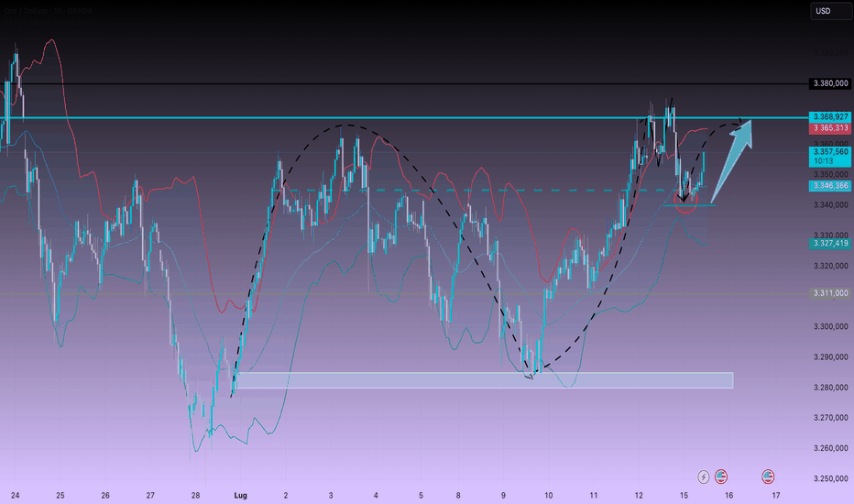
Task: Open US economic event flag near date 16
Action: pyautogui.click(x=721, y=477)
